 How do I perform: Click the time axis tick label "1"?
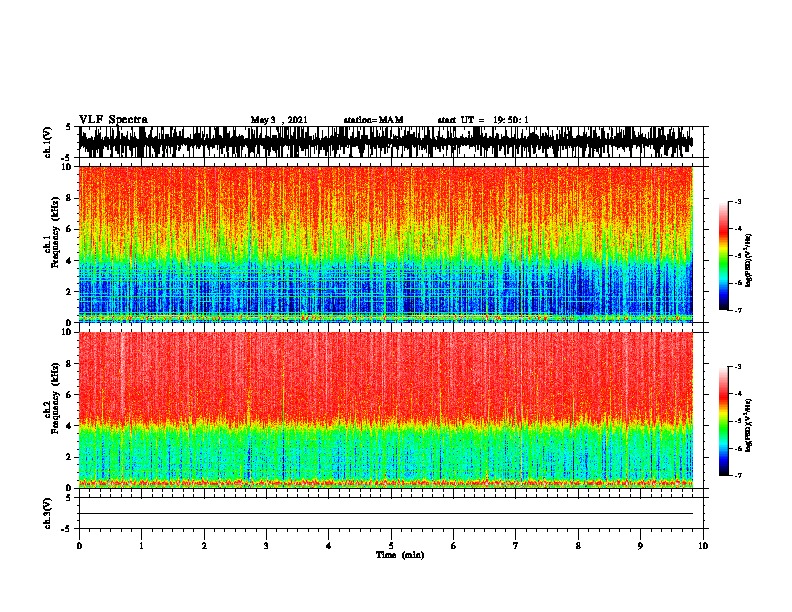pyautogui.click(x=141, y=546)
